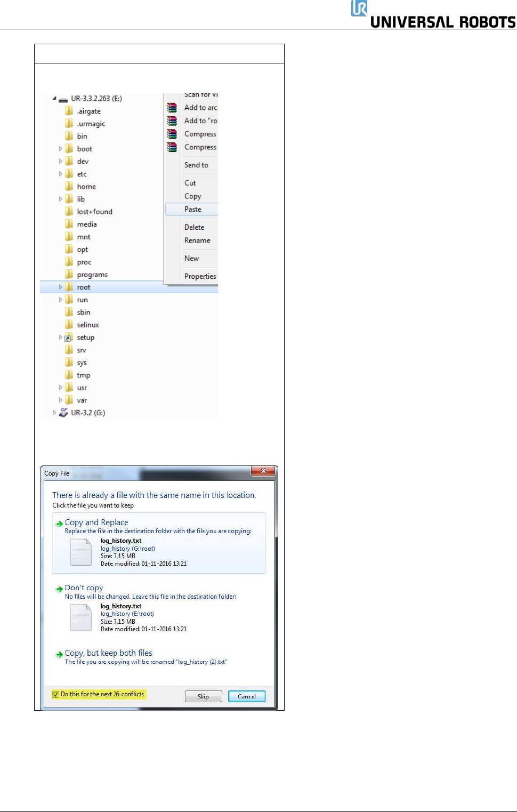Expand the dev folder
Viewport: 517px width, 812px height.
pos(60,161)
